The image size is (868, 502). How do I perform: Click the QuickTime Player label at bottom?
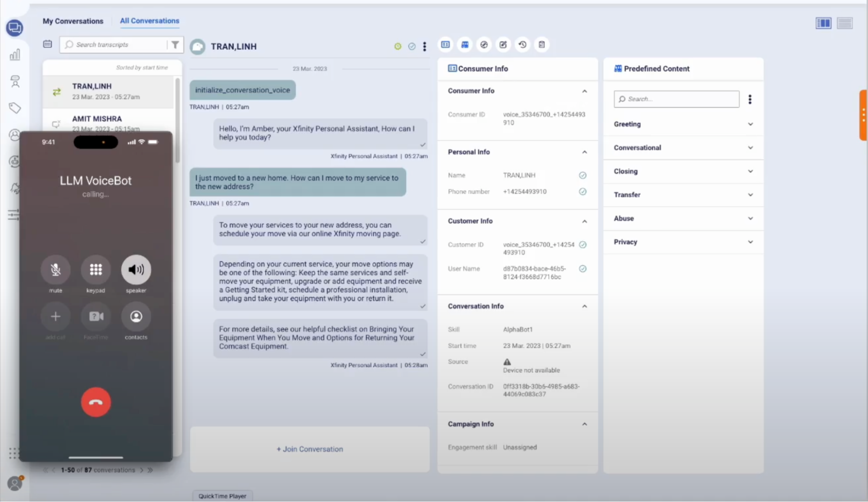point(222,496)
